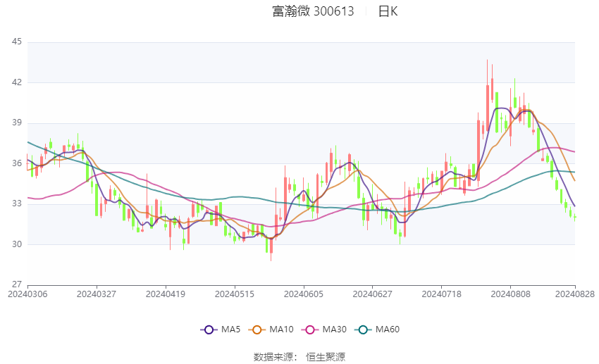The width and height of the screenshot is (599, 364).
Task: Hide the MA5 line via its label
Action: [230, 330]
